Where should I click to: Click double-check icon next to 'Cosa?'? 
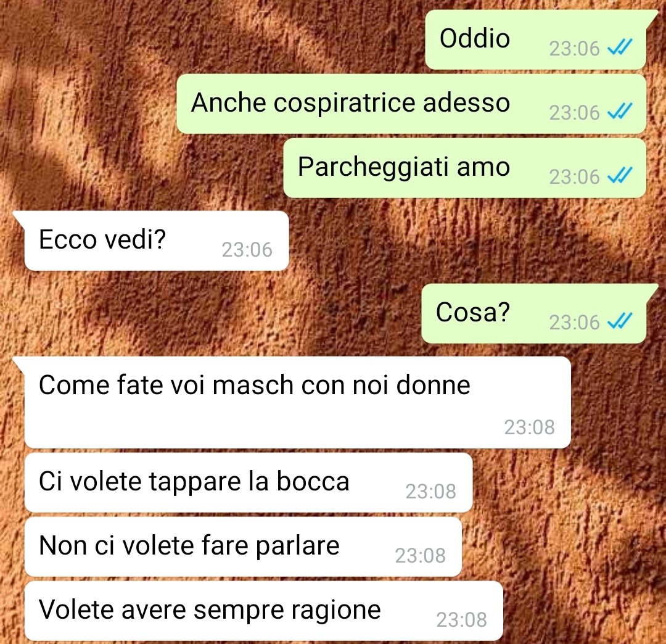point(620,321)
